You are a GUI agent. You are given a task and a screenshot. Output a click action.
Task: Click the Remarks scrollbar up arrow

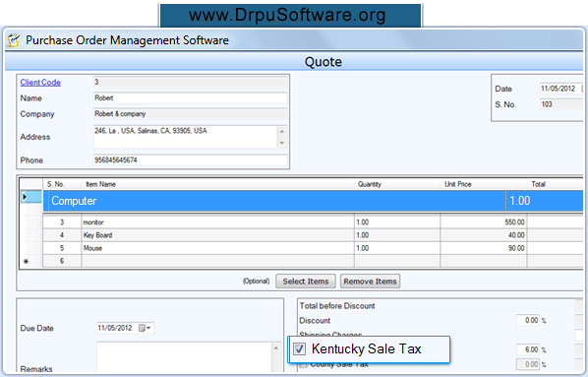point(276,348)
